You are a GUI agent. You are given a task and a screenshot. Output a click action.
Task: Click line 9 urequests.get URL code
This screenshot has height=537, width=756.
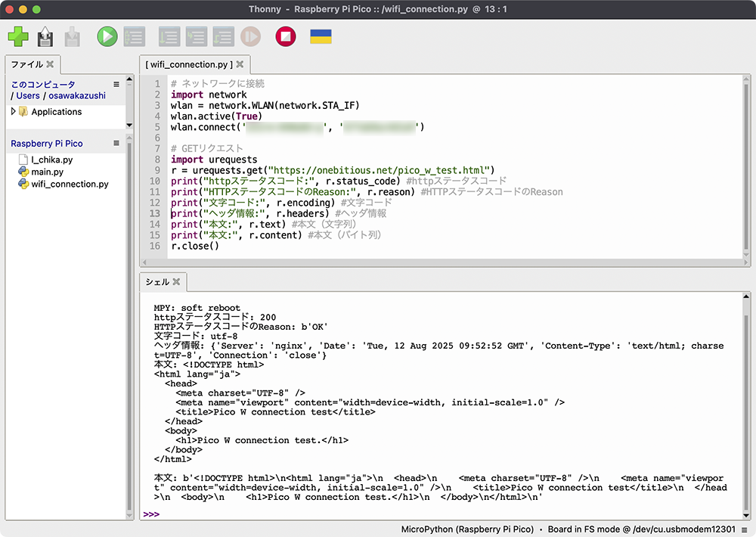pos(333,170)
